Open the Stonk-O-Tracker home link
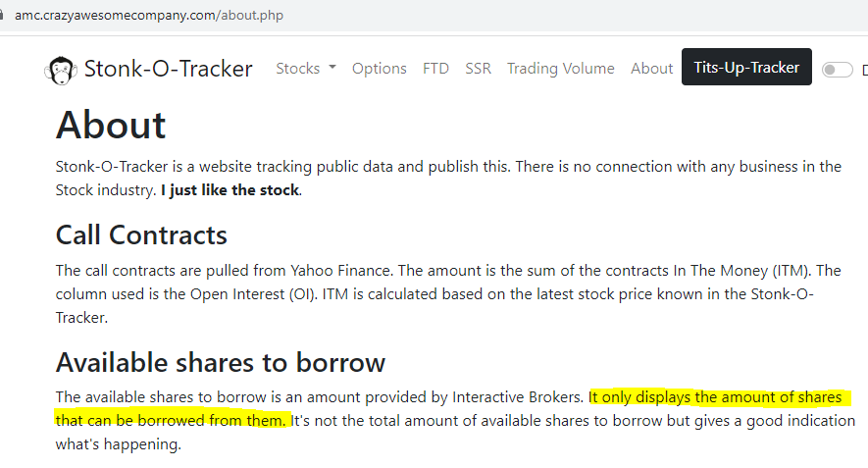 coord(168,69)
